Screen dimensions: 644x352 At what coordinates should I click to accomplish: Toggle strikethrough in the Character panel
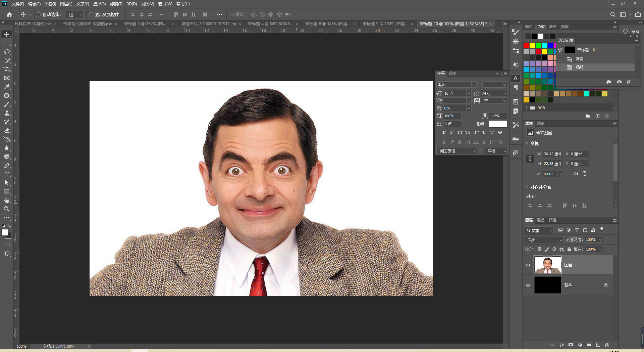click(x=500, y=133)
